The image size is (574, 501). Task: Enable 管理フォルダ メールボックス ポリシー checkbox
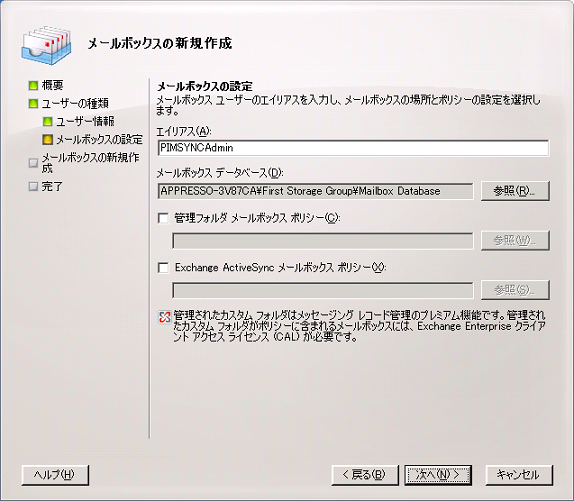coord(163,218)
